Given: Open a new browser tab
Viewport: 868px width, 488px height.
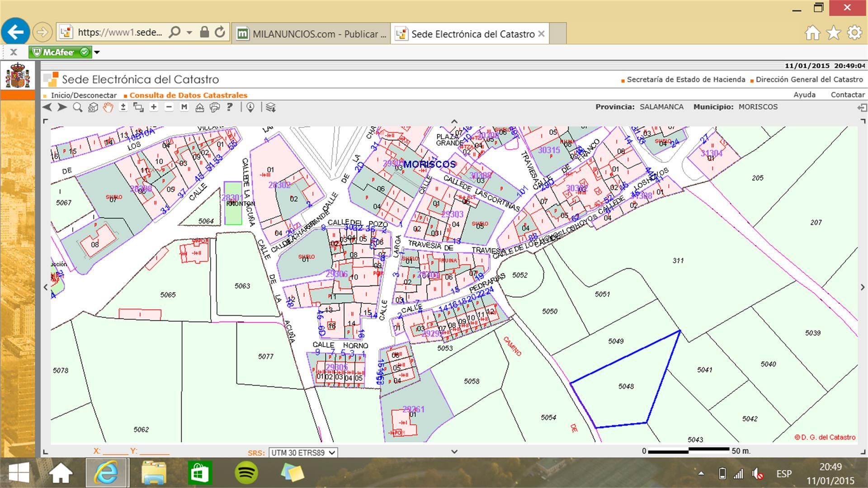Looking at the screenshot, I should [558, 34].
